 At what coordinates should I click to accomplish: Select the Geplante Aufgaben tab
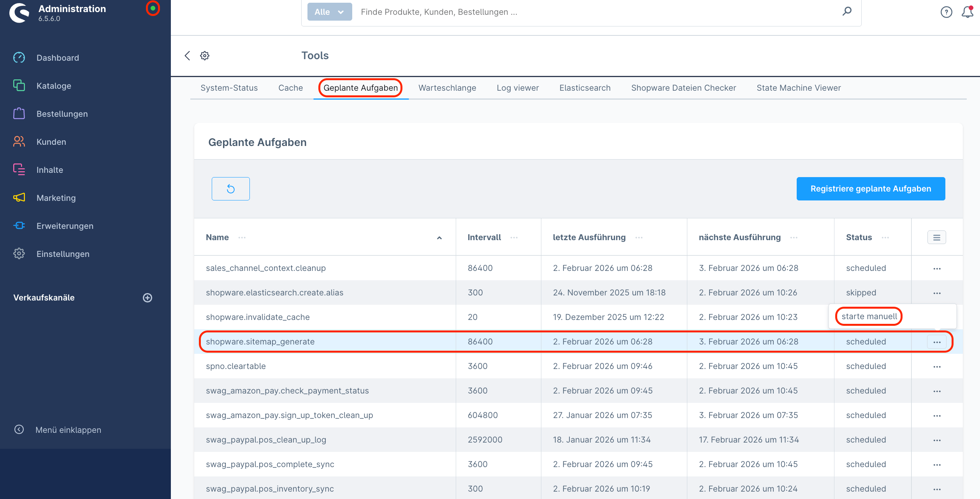pyautogui.click(x=361, y=88)
